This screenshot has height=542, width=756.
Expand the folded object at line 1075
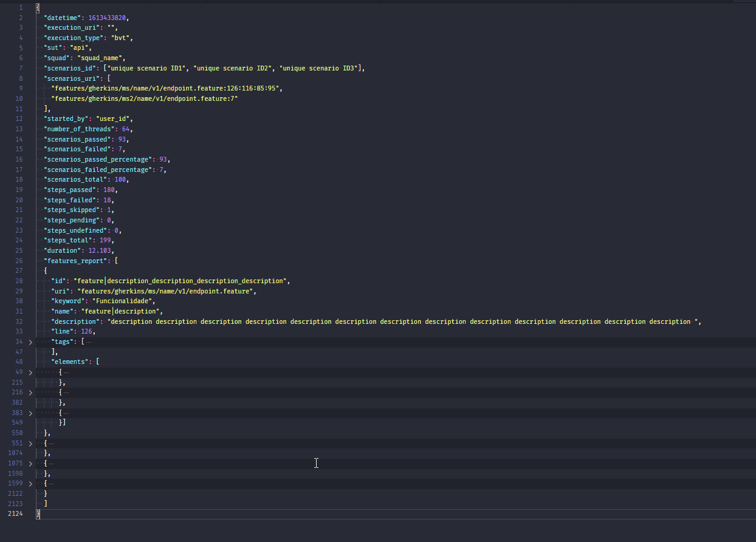click(x=30, y=463)
